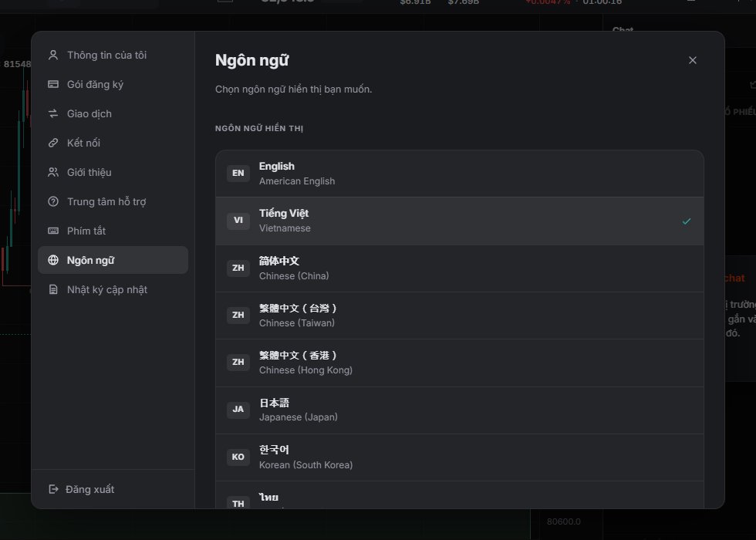Click the question mark icon for Trung tâm hỗ trợ
The height and width of the screenshot is (540, 756).
tap(53, 201)
